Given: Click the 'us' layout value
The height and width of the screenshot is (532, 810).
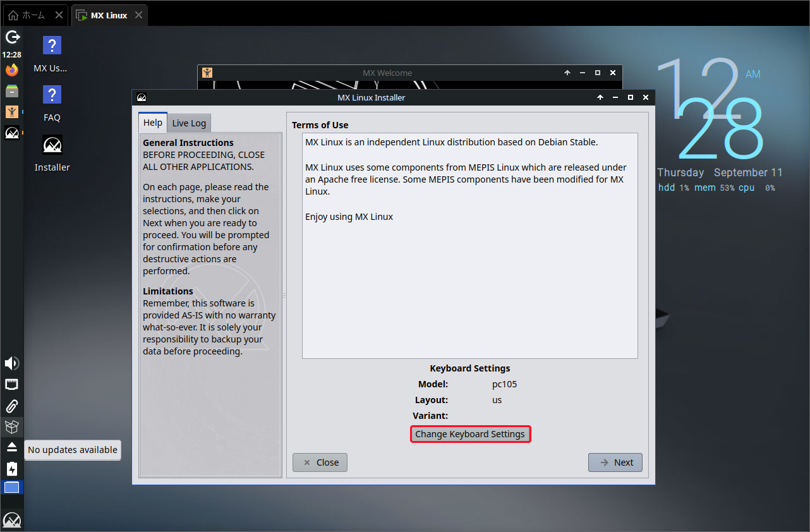Looking at the screenshot, I should coord(497,400).
